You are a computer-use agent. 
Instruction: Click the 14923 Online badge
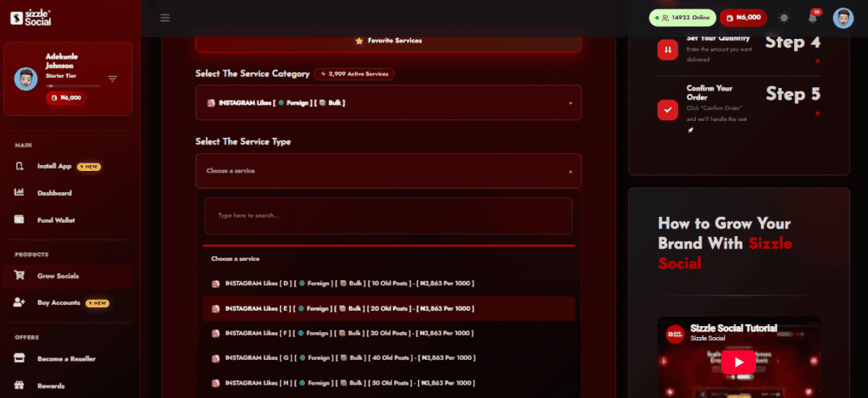[682, 18]
